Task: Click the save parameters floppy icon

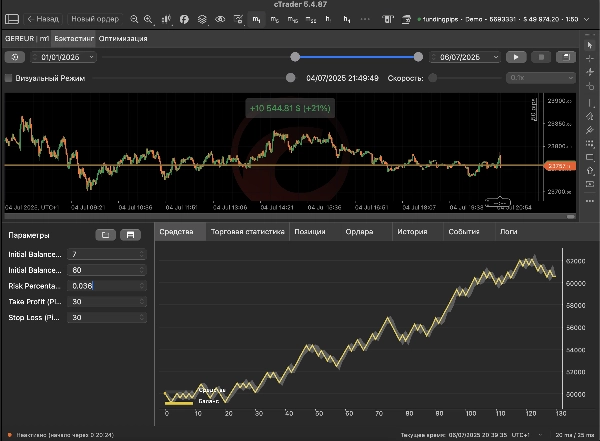Action: (129, 234)
